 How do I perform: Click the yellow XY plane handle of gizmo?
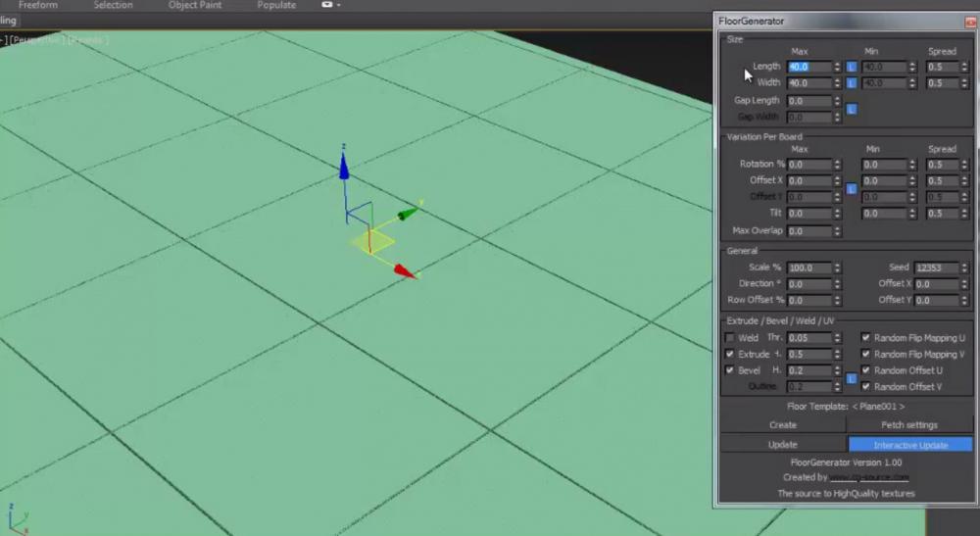pos(373,242)
